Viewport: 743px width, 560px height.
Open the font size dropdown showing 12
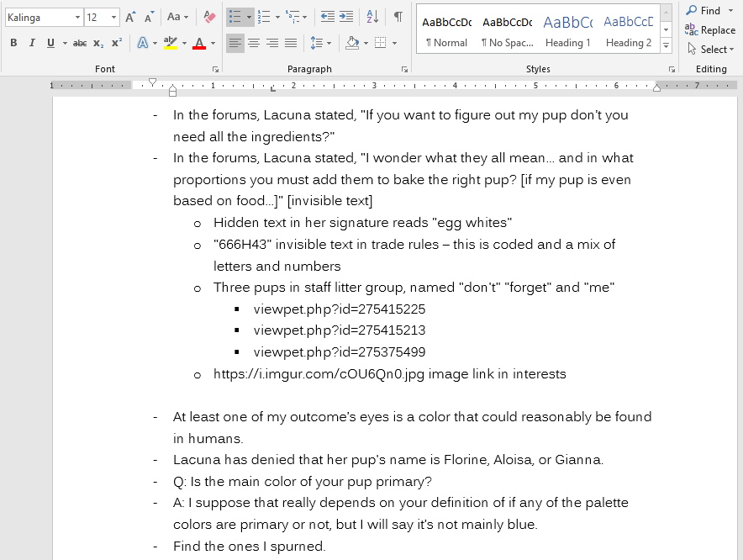click(x=113, y=18)
